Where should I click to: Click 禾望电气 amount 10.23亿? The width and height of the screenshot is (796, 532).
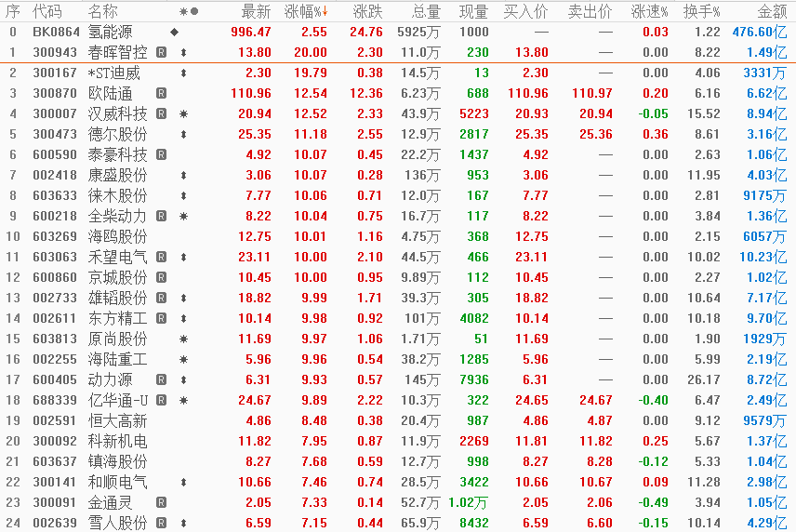coord(763,257)
